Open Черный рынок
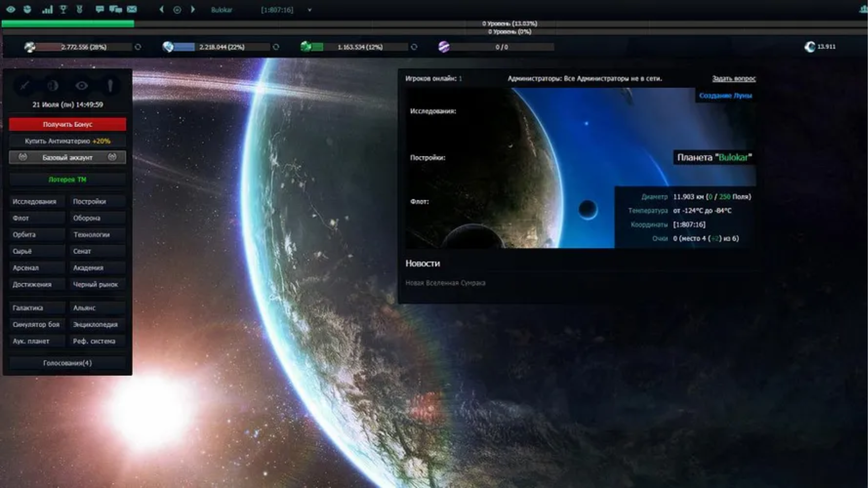The width and height of the screenshot is (868, 488). coord(98,285)
